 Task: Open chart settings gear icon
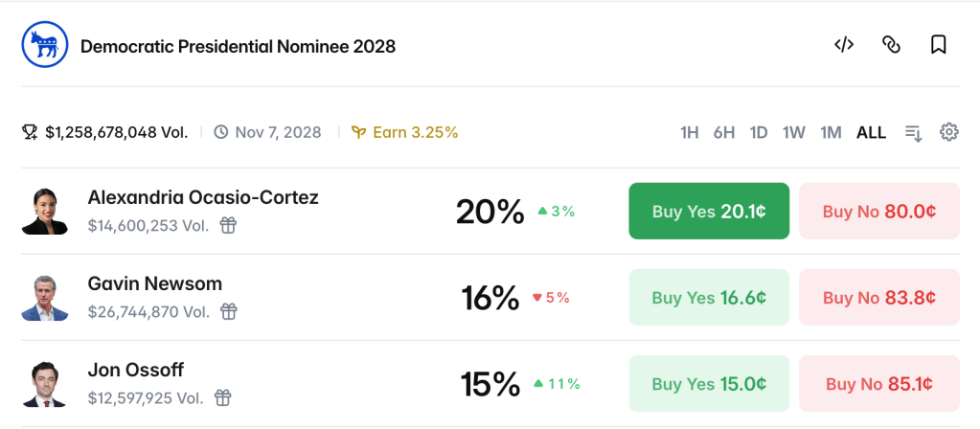coord(948,132)
